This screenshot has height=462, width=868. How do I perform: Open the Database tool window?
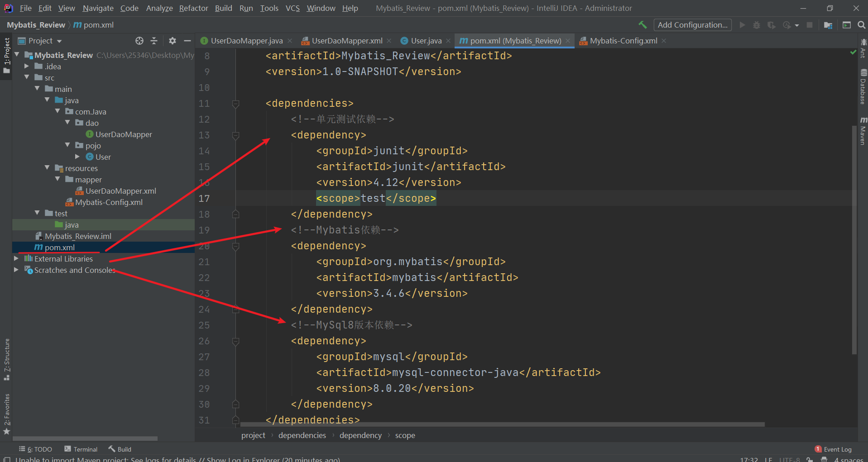863,87
